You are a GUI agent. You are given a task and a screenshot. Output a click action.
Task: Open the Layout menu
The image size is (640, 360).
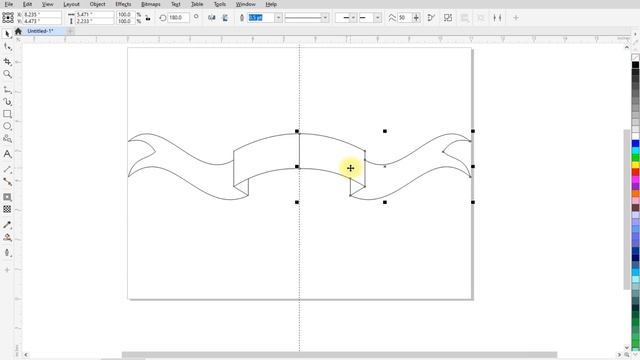71,4
